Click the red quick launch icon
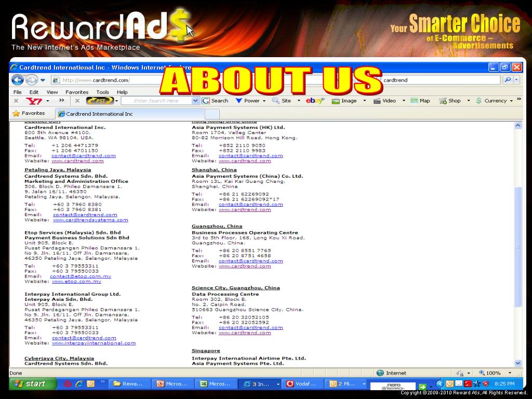This screenshot has height=399, width=532. [67, 384]
